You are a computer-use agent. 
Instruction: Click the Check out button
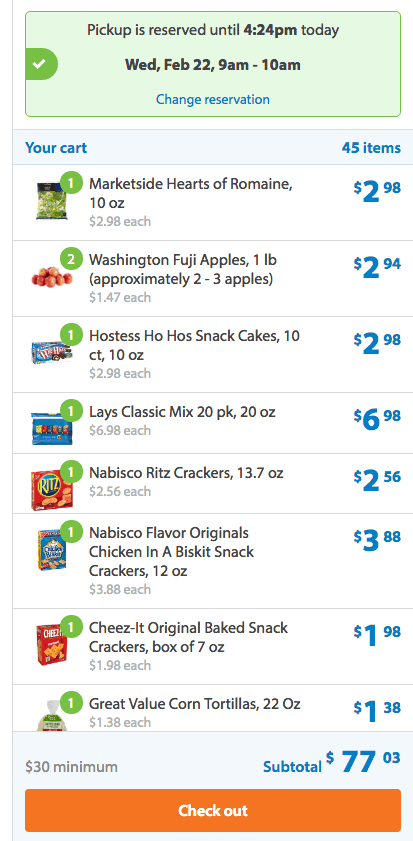tap(213, 810)
